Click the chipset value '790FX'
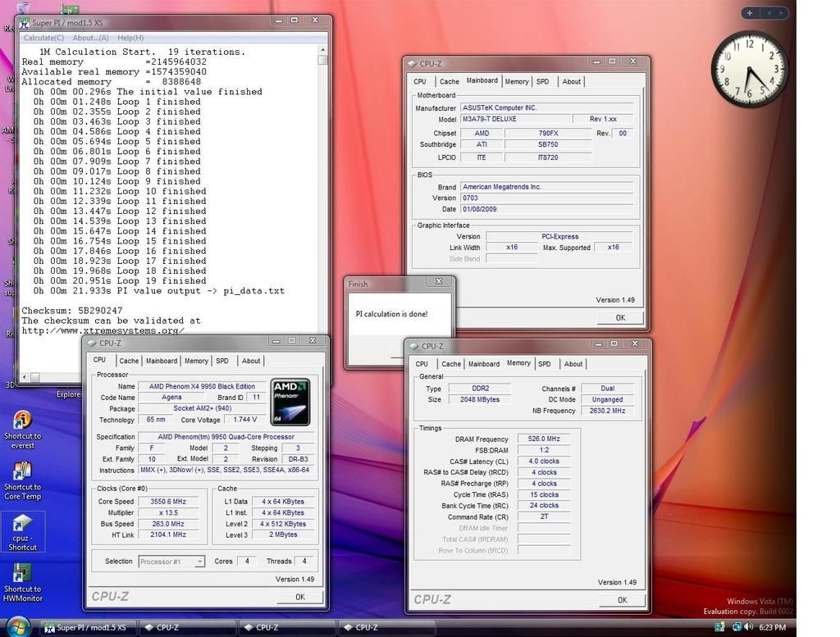Screen dimensions: 840x637 click(548, 134)
